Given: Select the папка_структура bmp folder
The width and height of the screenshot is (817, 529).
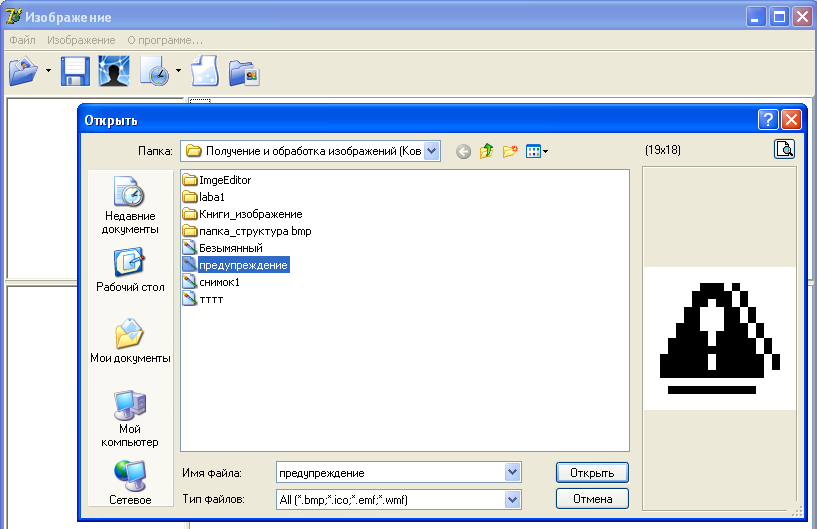Looking at the screenshot, I should click(247, 231).
